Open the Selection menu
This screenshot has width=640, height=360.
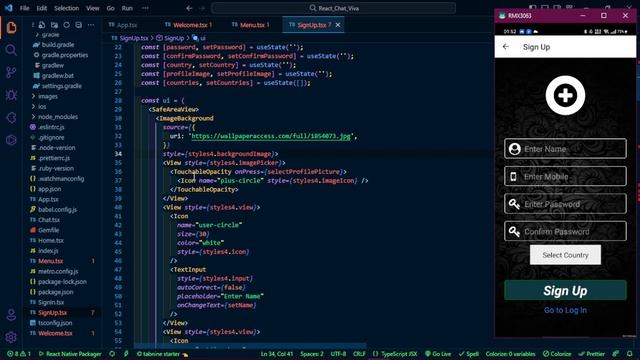[x=66, y=8]
